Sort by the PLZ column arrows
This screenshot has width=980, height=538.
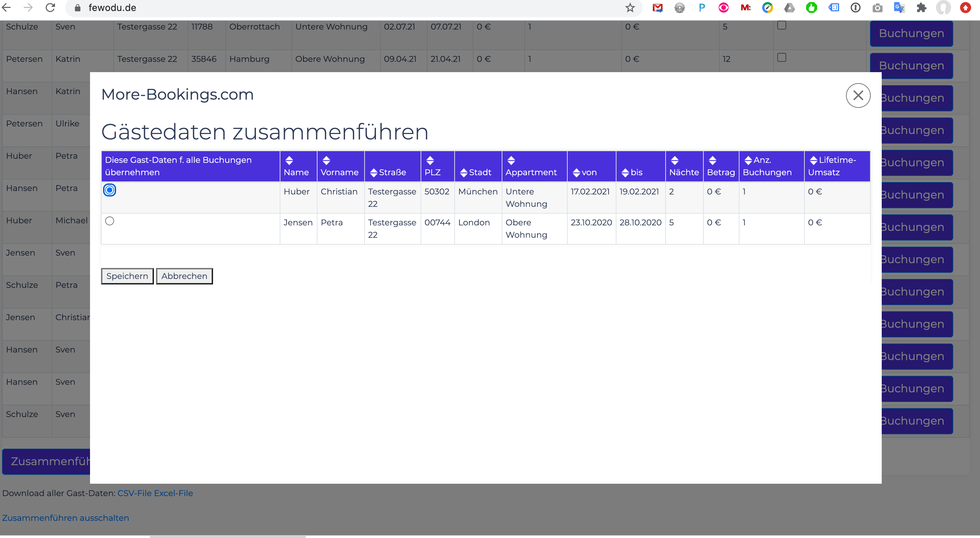tap(430, 160)
